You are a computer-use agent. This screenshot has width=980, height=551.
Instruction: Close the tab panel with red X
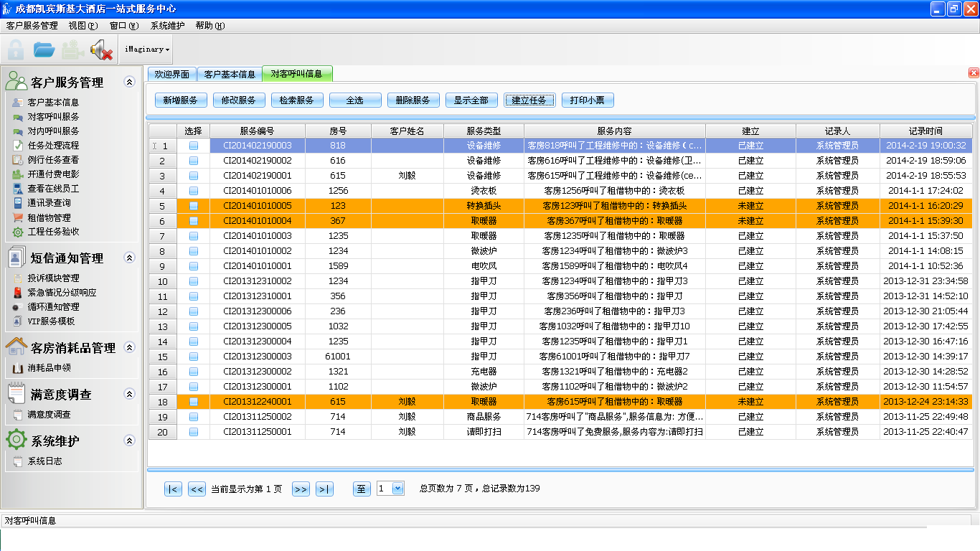974,72
